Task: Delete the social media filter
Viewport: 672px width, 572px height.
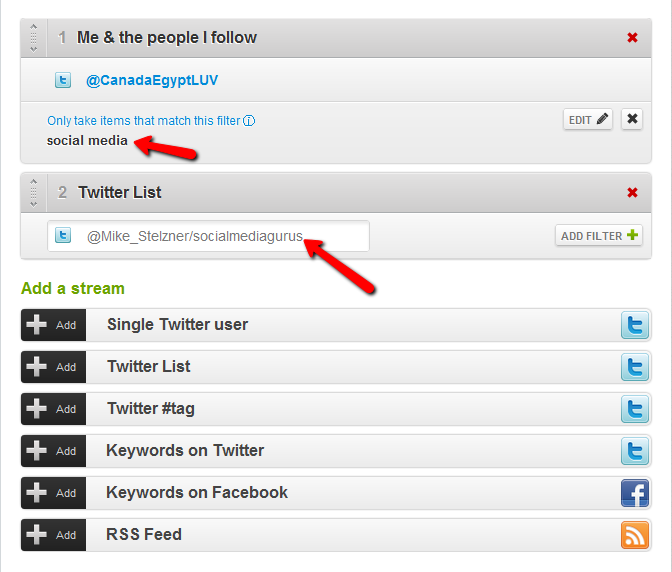Action: tap(632, 119)
